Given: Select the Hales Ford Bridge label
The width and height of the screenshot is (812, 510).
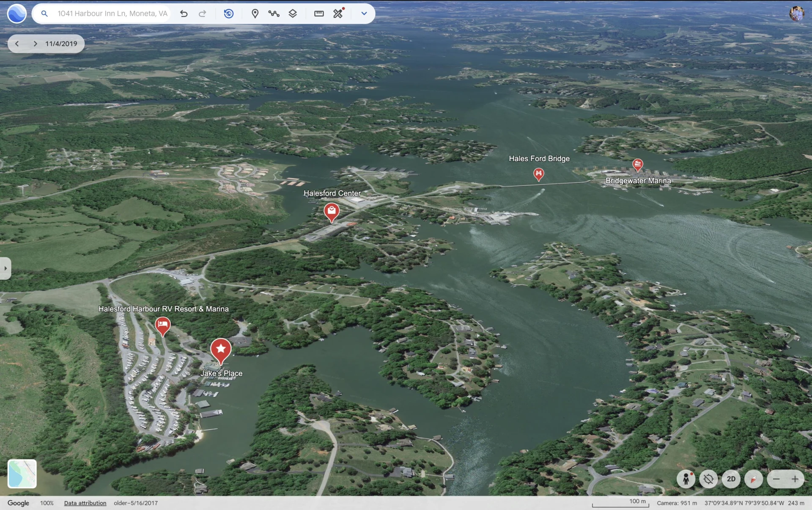Looking at the screenshot, I should click(x=539, y=159).
